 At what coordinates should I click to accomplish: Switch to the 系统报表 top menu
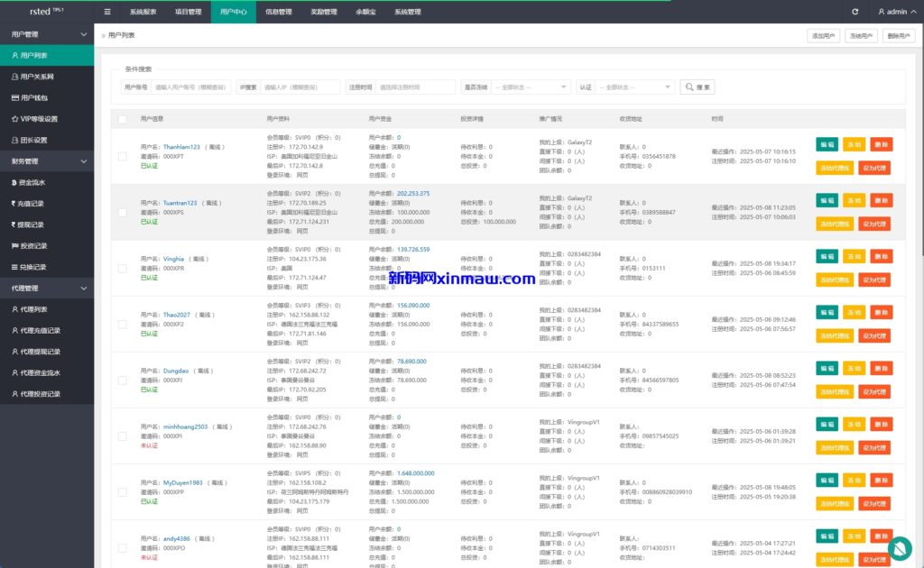point(143,12)
